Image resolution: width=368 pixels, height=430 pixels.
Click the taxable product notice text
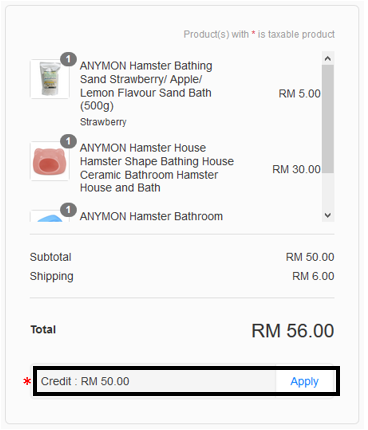(259, 34)
